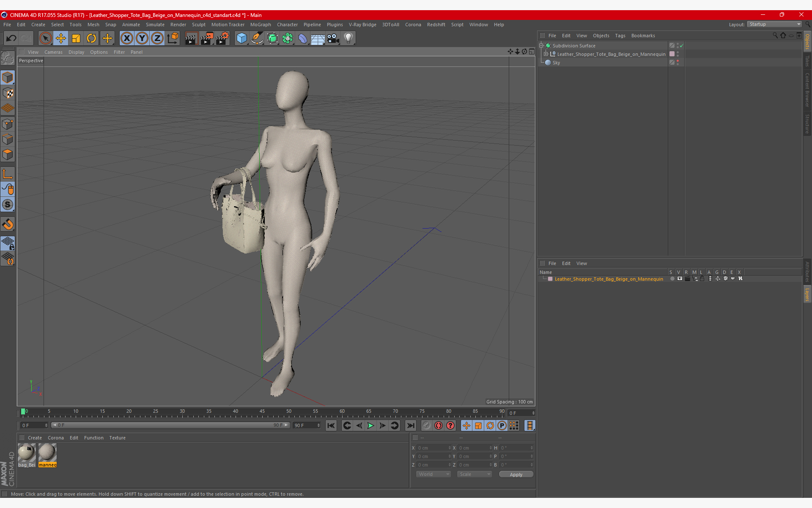
Task: Open the Mesh menu
Action: click(x=93, y=25)
